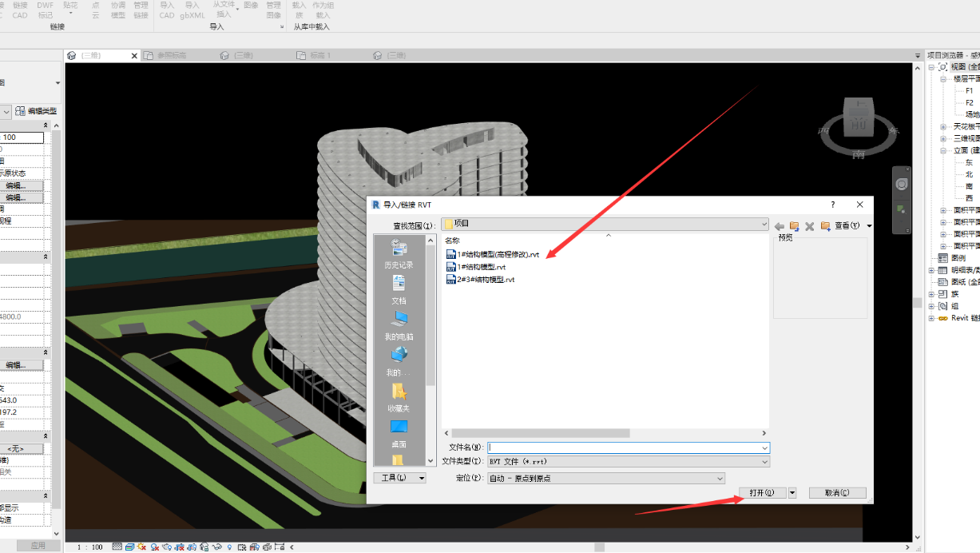Image resolution: width=980 pixels, height=553 pixels.
Task: Select 场地 in the project browser tree
Action: tap(972, 114)
